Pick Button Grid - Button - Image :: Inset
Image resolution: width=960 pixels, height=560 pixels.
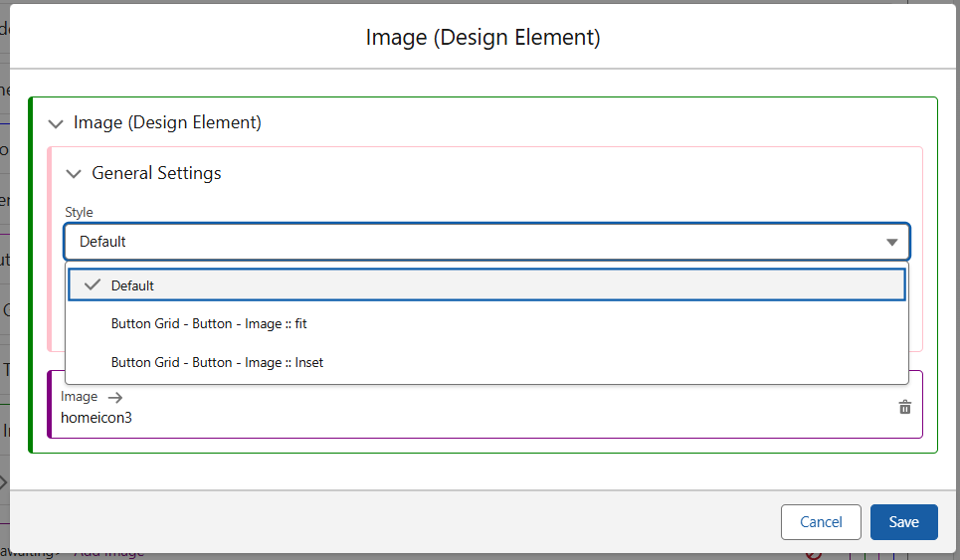tap(217, 362)
